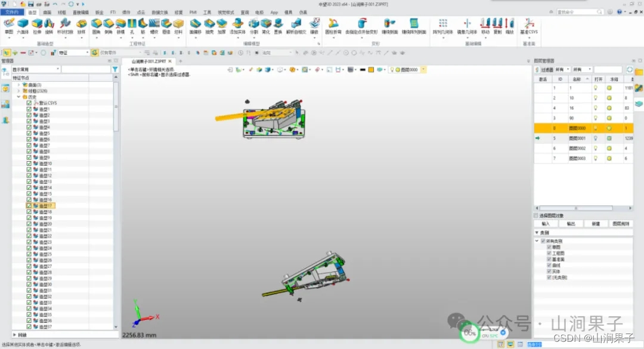Click the 输入 import button
The image size is (644, 349).
click(546, 224)
